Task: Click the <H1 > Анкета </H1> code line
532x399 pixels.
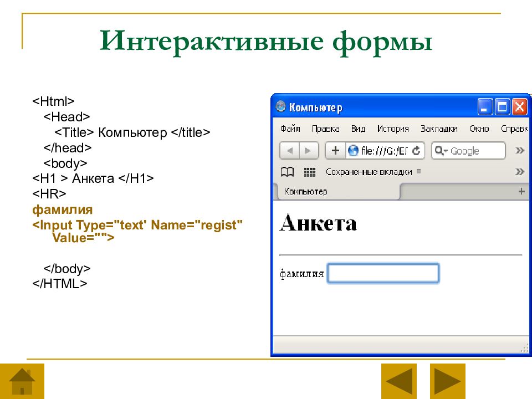Action: [x=93, y=178]
